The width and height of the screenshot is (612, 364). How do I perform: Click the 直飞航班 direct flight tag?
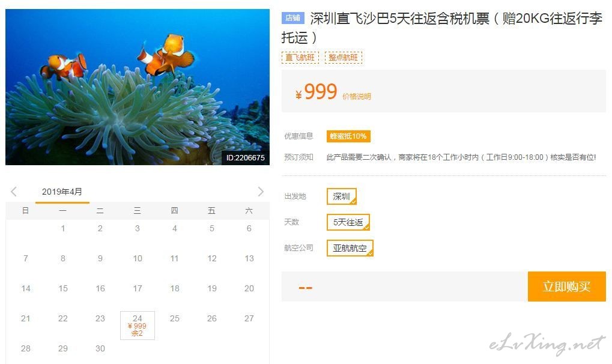point(300,58)
